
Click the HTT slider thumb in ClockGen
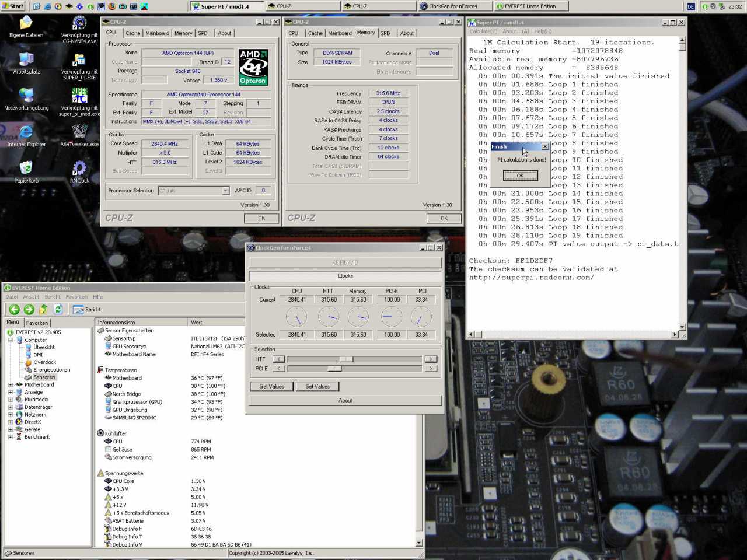[x=346, y=359]
